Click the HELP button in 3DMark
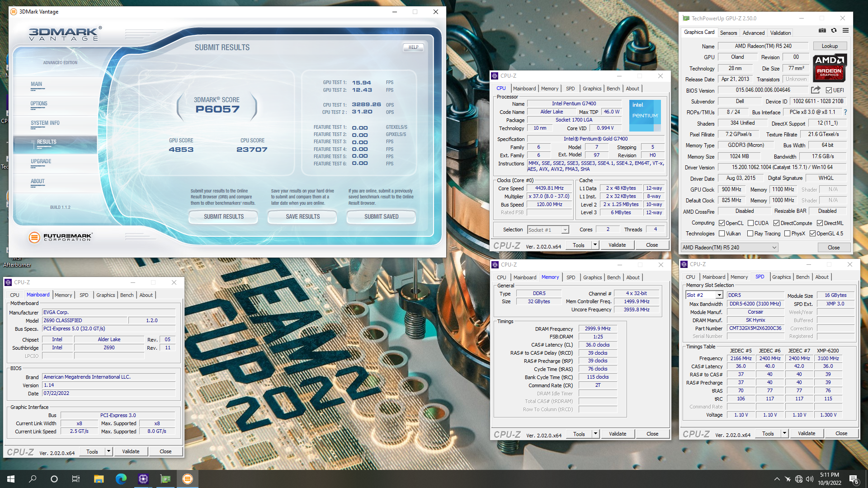868x488 pixels. [x=413, y=47]
